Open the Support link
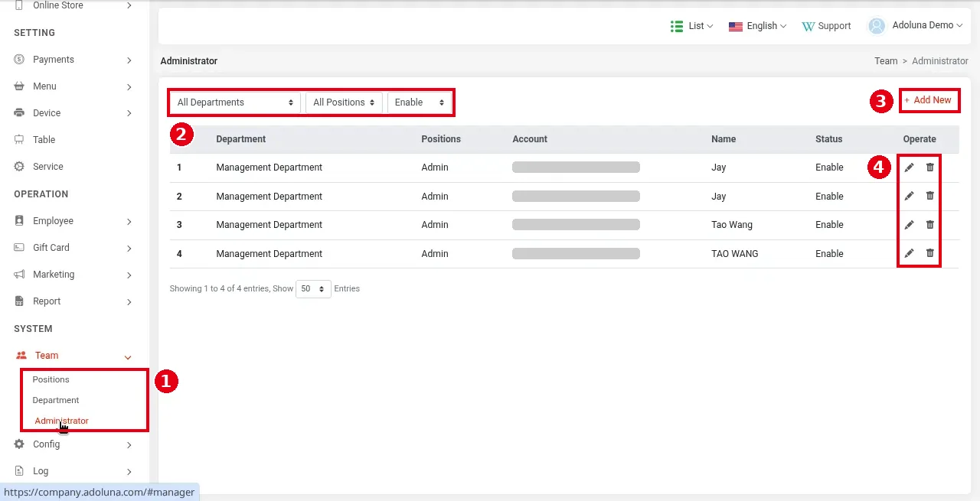The width and height of the screenshot is (980, 501). coord(826,26)
